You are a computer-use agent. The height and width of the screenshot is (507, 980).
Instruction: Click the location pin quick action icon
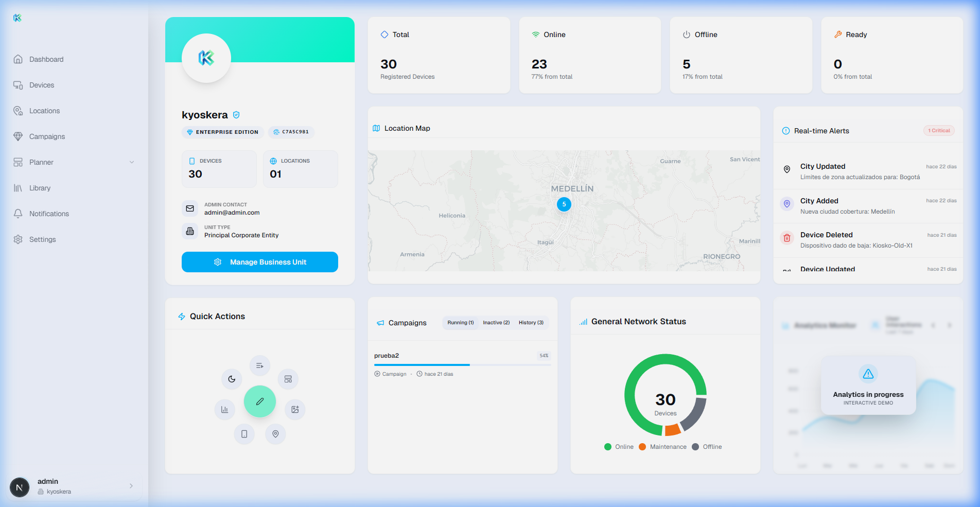tap(275, 434)
